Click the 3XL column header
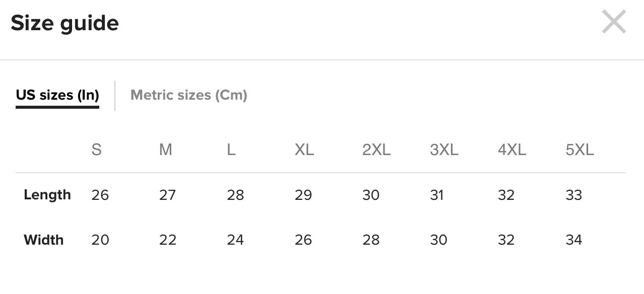Image resolution: width=644 pixels, height=294 pixels. (x=444, y=150)
